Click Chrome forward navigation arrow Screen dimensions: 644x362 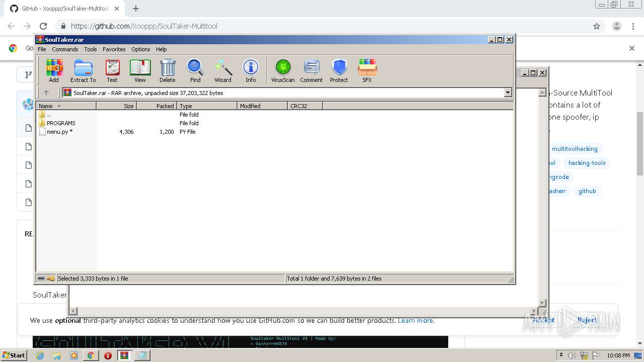coord(27,26)
